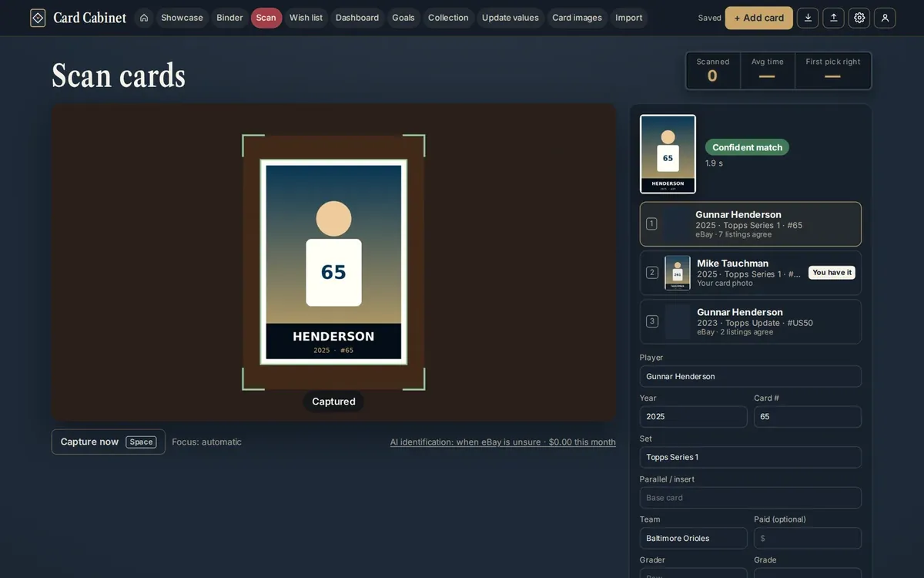Switch to the Collection tab
The image size is (924, 578).
(x=448, y=18)
